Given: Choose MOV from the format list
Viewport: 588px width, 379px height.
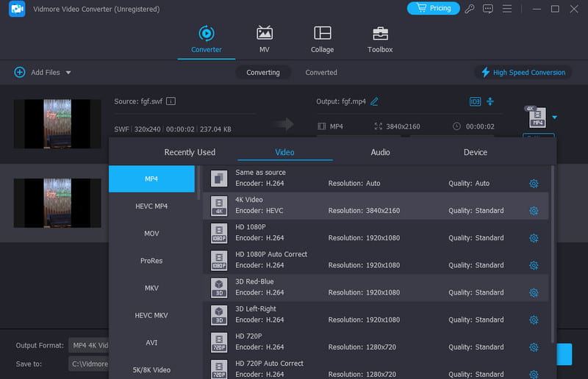Looking at the screenshot, I should 151,234.
